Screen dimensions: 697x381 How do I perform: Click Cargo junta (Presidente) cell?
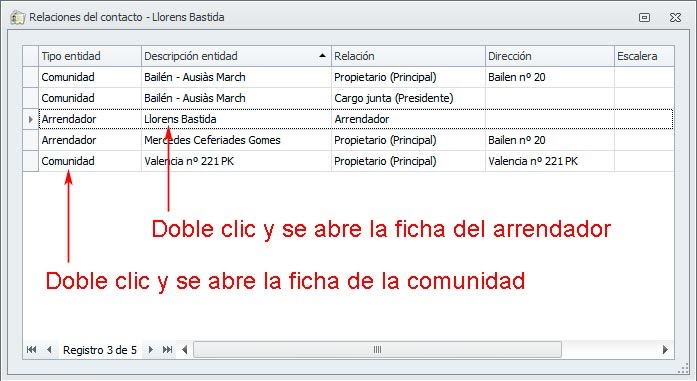coord(408,98)
